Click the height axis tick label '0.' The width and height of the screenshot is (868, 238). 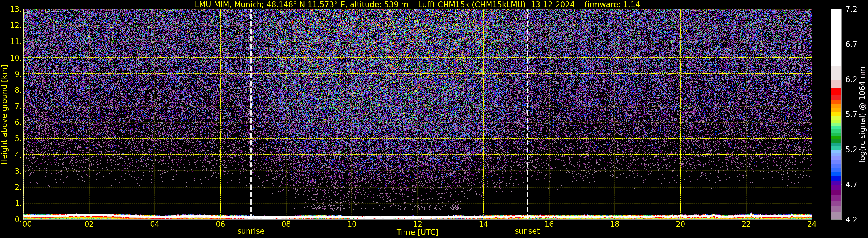click(18, 220)
